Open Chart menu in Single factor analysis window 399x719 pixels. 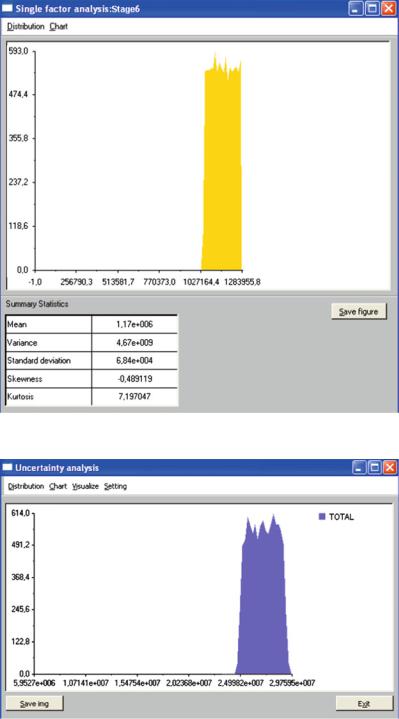pos(58,27)
